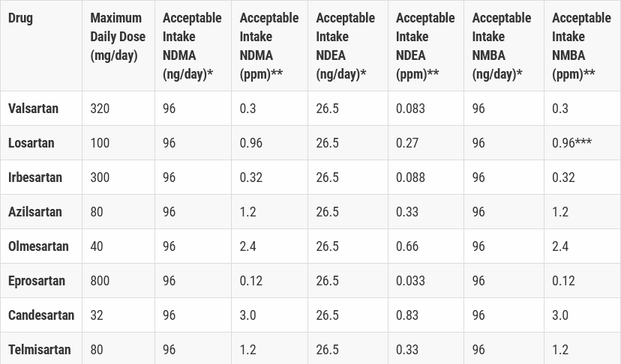Image resolution: width=621 pixels, height=364 pixels.
Task: Select Irbesartan's 0.088 NDEA ppm value
Action: coord(410,178)
